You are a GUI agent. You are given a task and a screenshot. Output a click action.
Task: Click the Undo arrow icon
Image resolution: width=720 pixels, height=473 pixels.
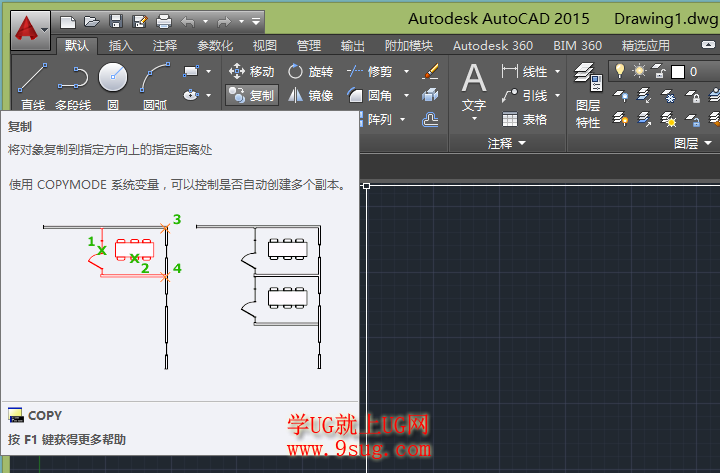[188, 22]
